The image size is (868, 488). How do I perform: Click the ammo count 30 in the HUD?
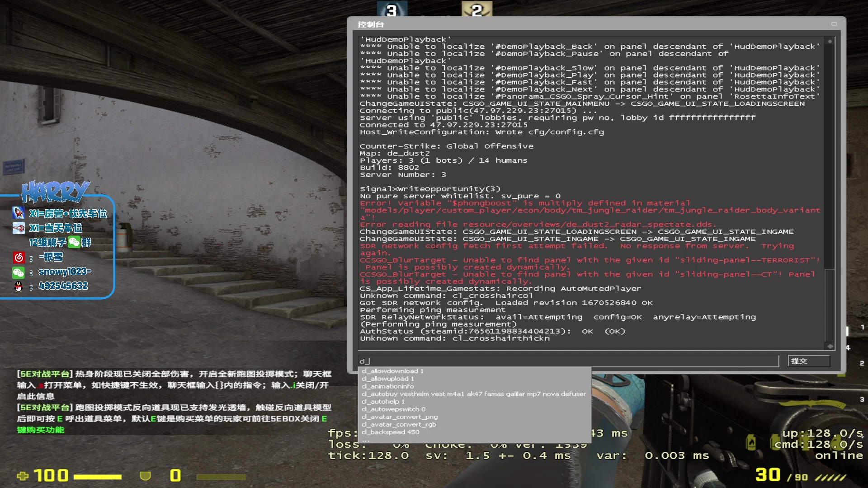[768, 475]
